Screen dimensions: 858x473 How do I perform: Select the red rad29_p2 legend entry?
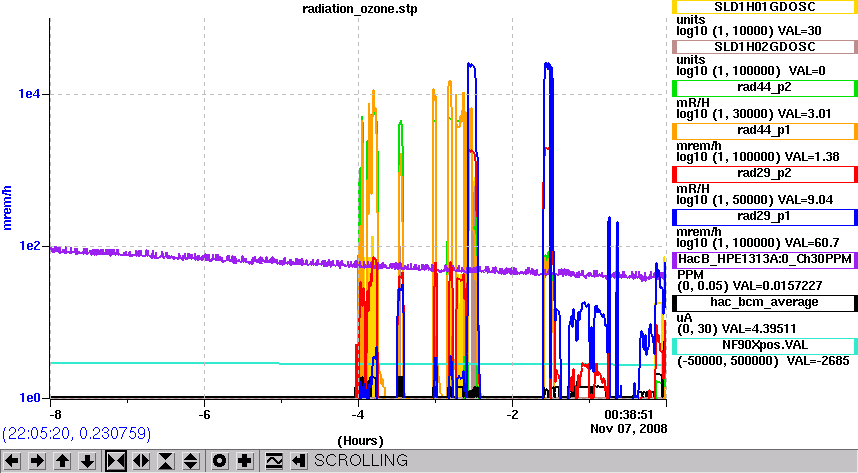764,174
